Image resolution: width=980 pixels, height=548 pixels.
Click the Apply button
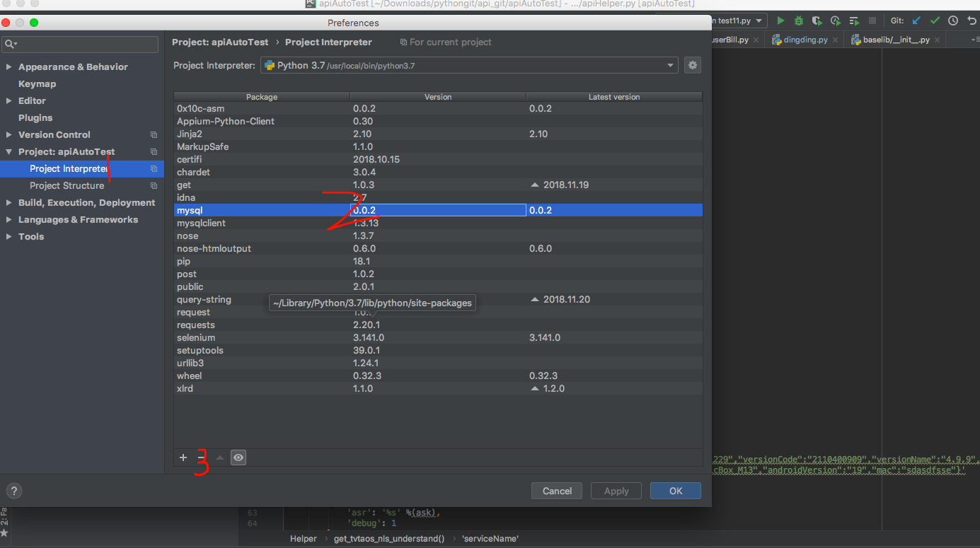(616, 491)
